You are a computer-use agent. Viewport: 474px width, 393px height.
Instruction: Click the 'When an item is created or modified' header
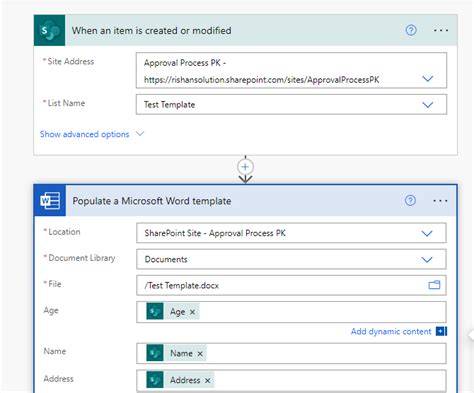(x=246, y=30)
